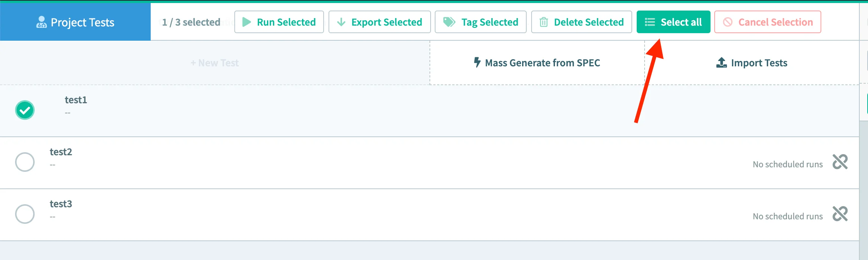Click the list icon inside Select all button
The image size is (868, 260).
pos(650,22)
